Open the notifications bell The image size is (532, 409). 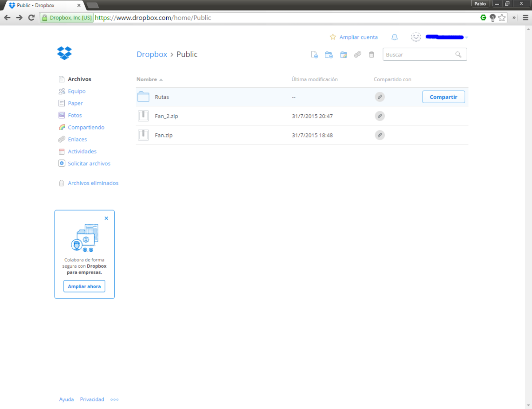(x=395, y=37)
